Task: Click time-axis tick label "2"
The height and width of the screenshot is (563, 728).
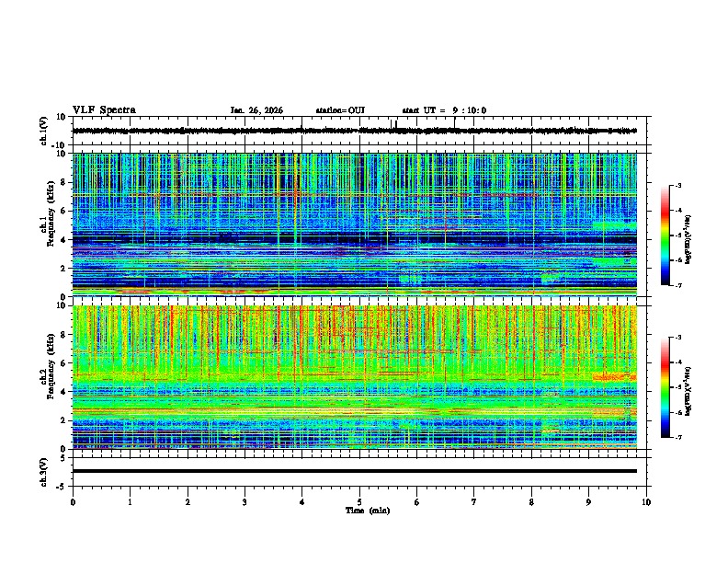Action: click(x=188, y=502)
